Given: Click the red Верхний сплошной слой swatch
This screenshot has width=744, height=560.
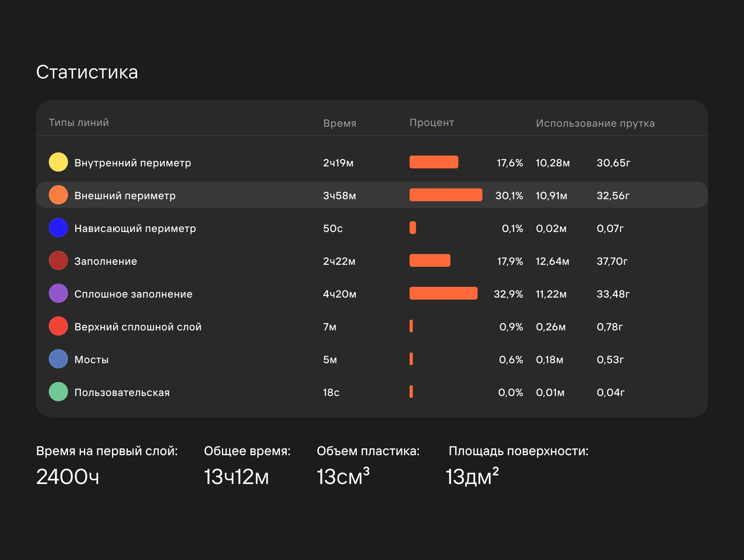Looking at the screenshot, I should (x=58, y=326).
